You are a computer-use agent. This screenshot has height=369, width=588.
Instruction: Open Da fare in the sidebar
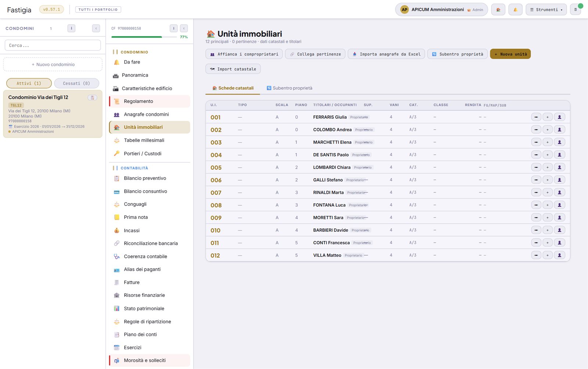click(x=150, y=62)
